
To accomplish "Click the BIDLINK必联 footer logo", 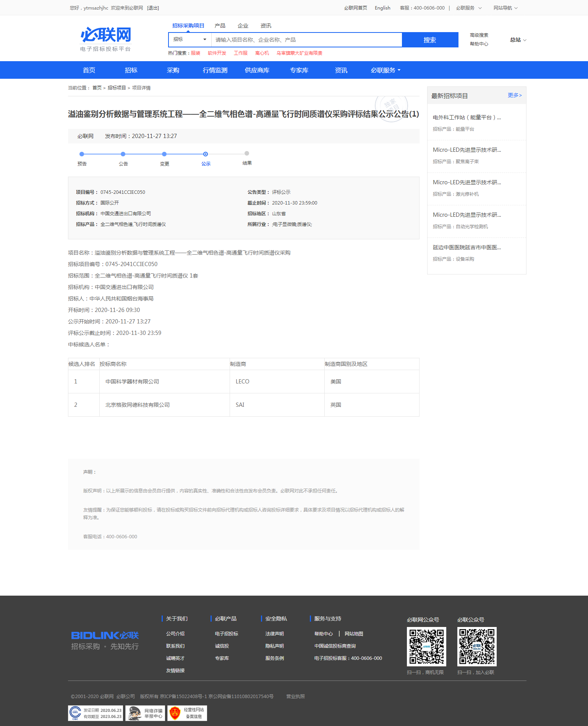I will tap(105, 640).
